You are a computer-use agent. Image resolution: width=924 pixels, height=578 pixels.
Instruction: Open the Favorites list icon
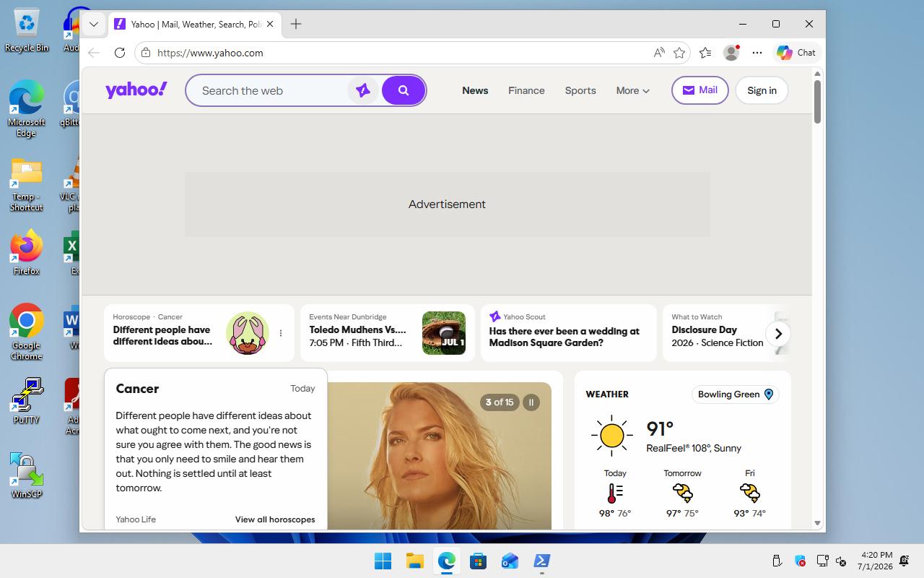pyautogui.click(x=705, y=53)
